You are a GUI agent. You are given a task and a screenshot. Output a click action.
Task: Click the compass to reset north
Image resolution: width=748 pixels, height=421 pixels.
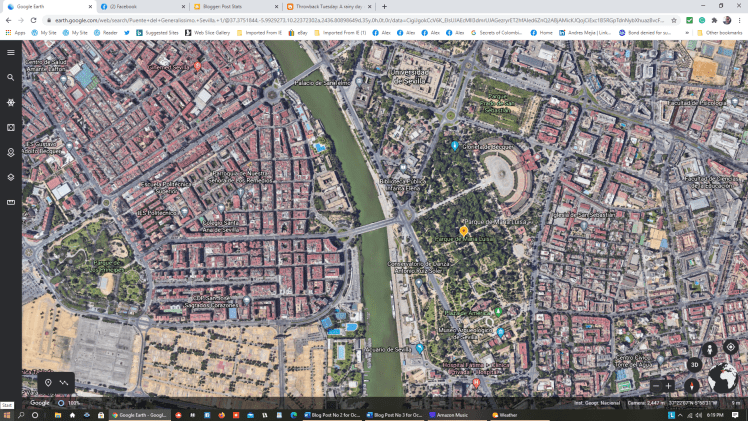691,385
